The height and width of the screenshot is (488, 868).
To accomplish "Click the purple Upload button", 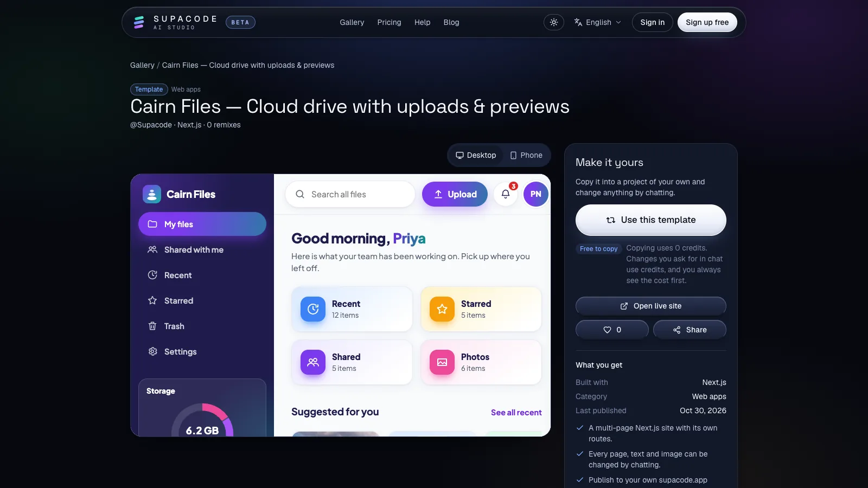I will 455,194.
